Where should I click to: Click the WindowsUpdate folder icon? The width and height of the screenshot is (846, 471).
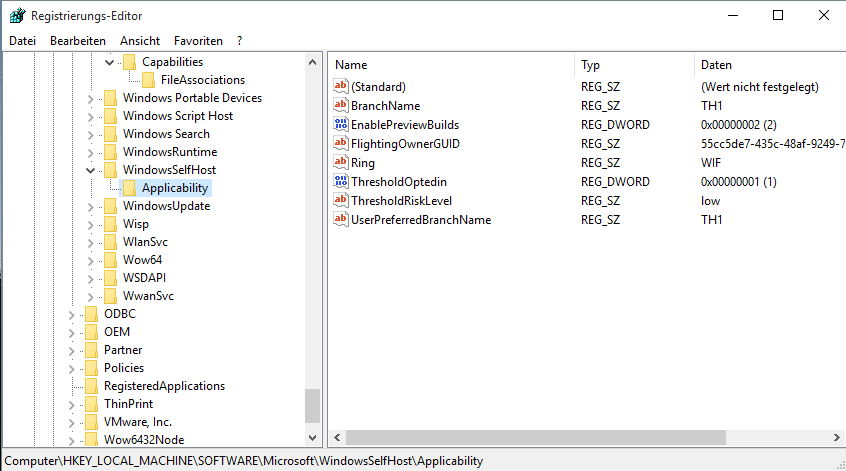pos(111,206)
